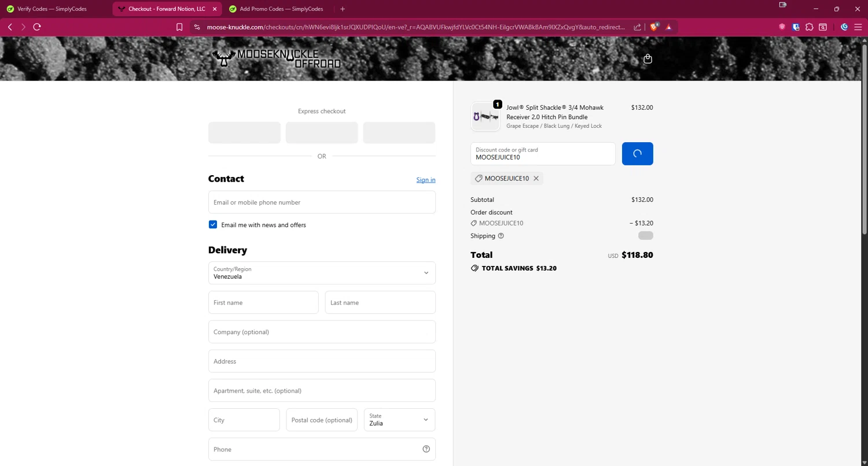Reload the checkout page
The width and height of the screenshot is (868, 466).
(37, 27)
